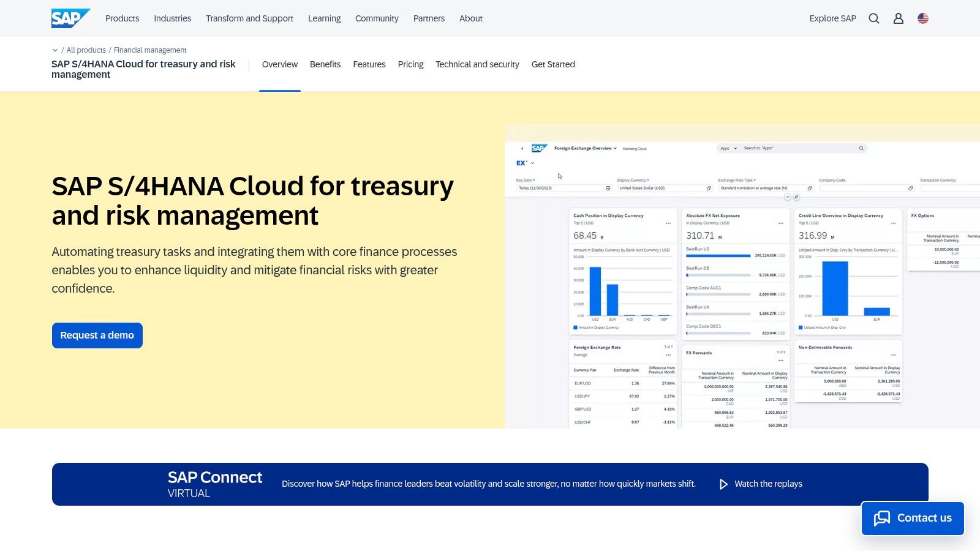
Task: Click the SAP logo in header
Action: pos(70,18)
